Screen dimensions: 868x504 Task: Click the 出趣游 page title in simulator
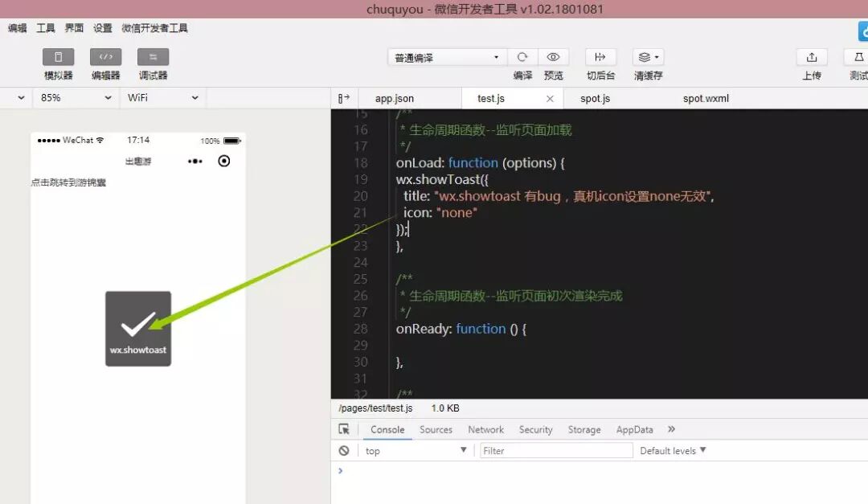pyautogui.click(x=138, y=162)
